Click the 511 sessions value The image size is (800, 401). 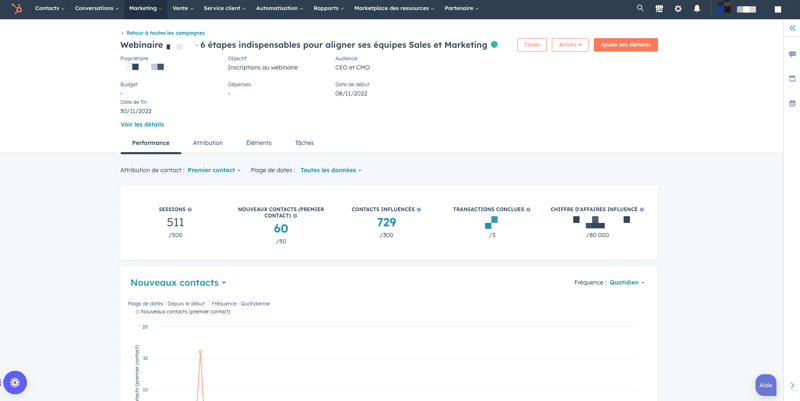pyautogui.click(x=176, y=222)
